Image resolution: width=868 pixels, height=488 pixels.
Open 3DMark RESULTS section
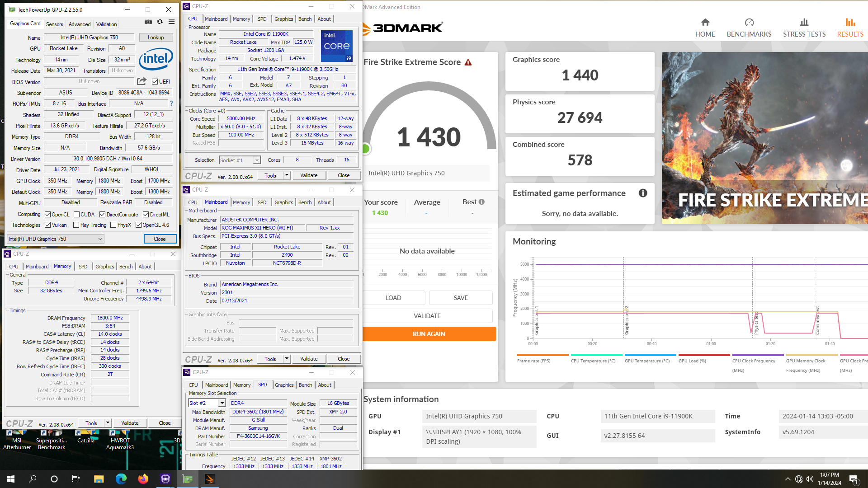point(850,28)
